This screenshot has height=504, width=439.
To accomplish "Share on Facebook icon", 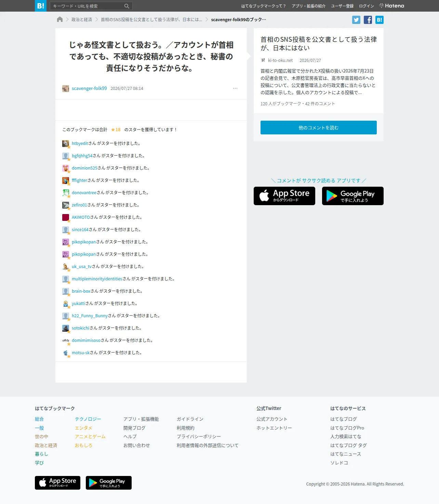I will tap(368, 20).
